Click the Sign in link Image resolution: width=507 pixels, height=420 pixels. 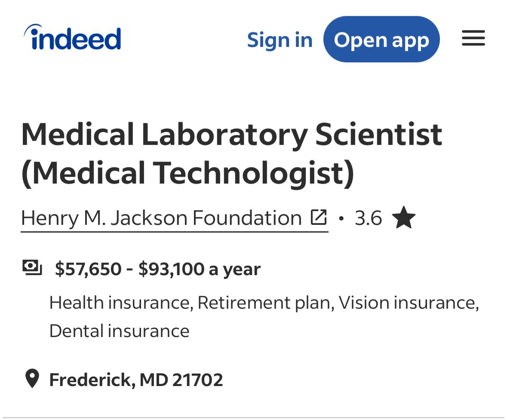[x=280, y=40]
